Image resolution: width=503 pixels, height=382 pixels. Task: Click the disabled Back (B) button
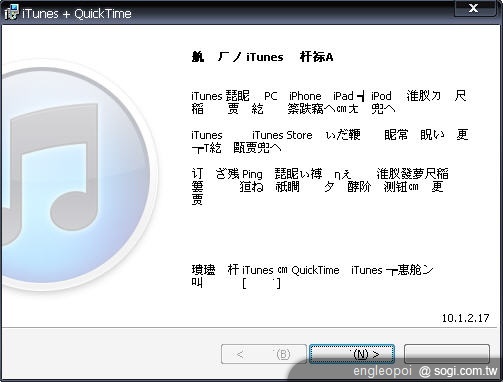tap(264, 354)
